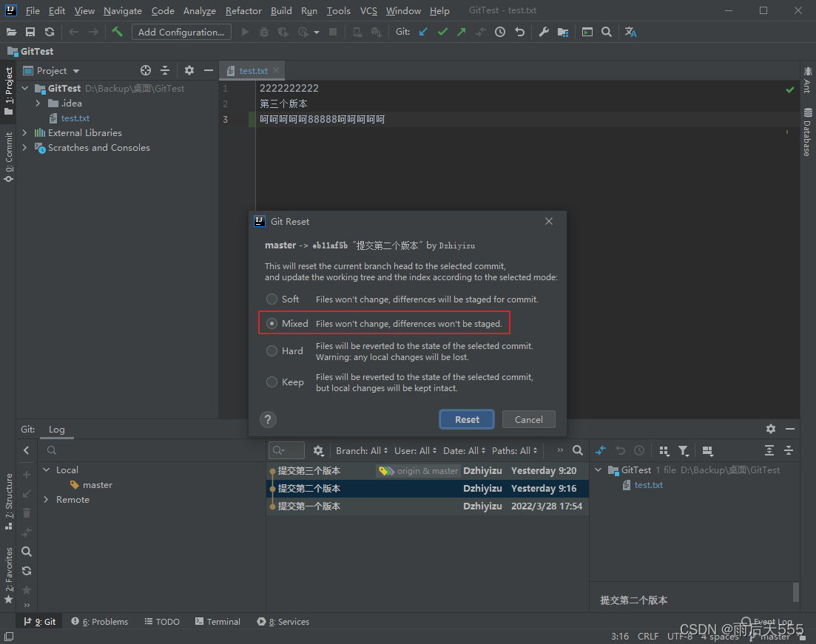The height and width of the screenshot is (644, 816).
Task: Close the Git Reset dialog
Action: (x=548, y=221)
